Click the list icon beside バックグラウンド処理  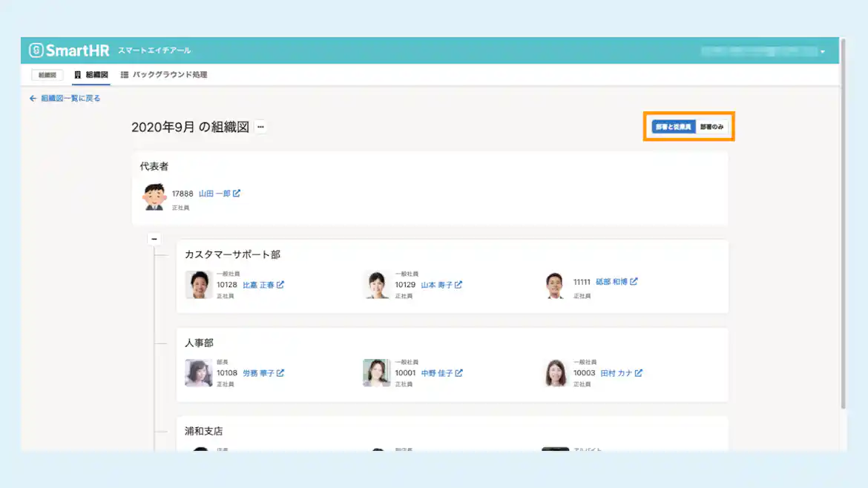click(125, 74)
